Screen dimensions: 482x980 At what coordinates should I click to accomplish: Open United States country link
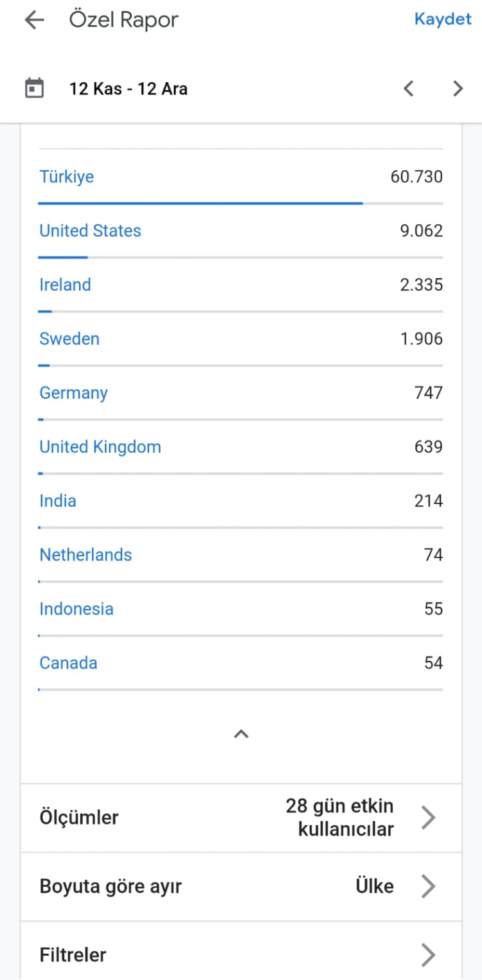click(90, 231)
